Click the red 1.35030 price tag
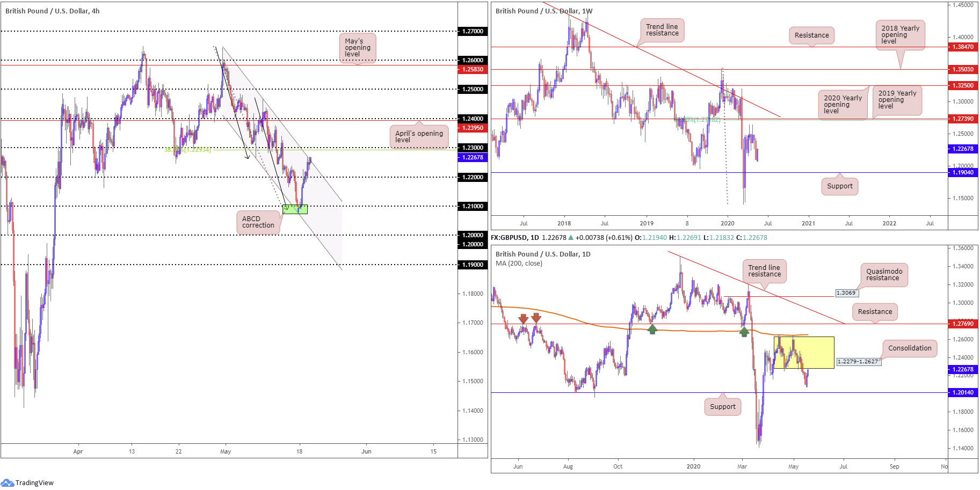This screenshot has width=980, height=490. pos(963,69)
